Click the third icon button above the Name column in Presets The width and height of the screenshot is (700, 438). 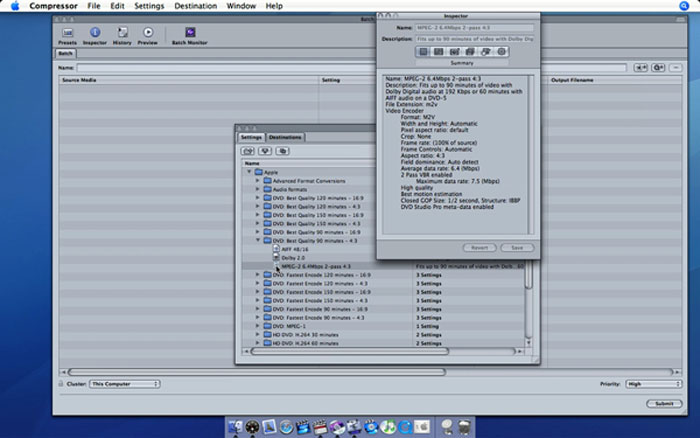click(282, 151)
